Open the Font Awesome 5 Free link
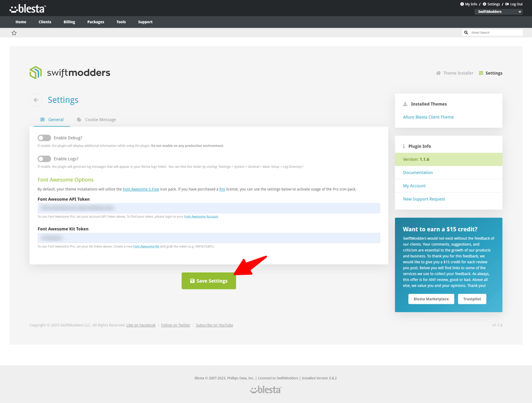532x403 pixels. point(141,189)
